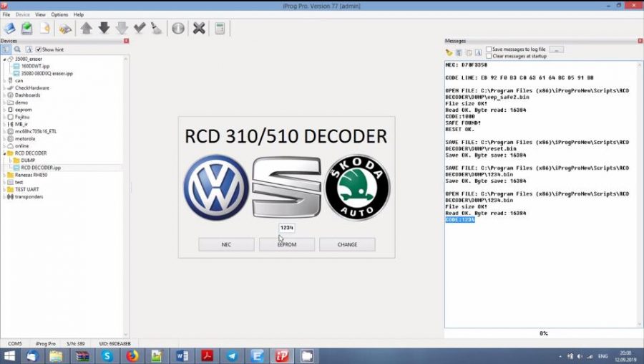Click the font icon in Devices panel

click(29, 49)
